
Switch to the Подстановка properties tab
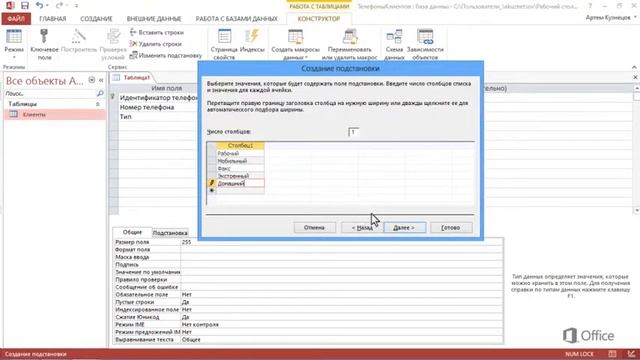coord(170,233)
